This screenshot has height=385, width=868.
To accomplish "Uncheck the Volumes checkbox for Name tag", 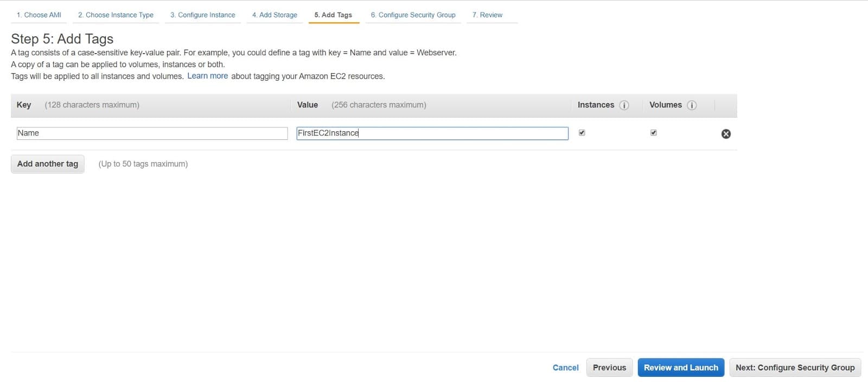I will 654,132.
